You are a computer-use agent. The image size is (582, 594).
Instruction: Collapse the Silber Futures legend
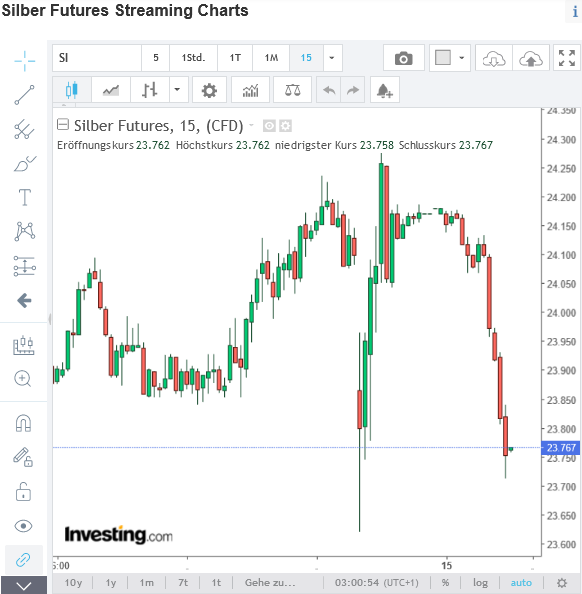coord(63,124)
